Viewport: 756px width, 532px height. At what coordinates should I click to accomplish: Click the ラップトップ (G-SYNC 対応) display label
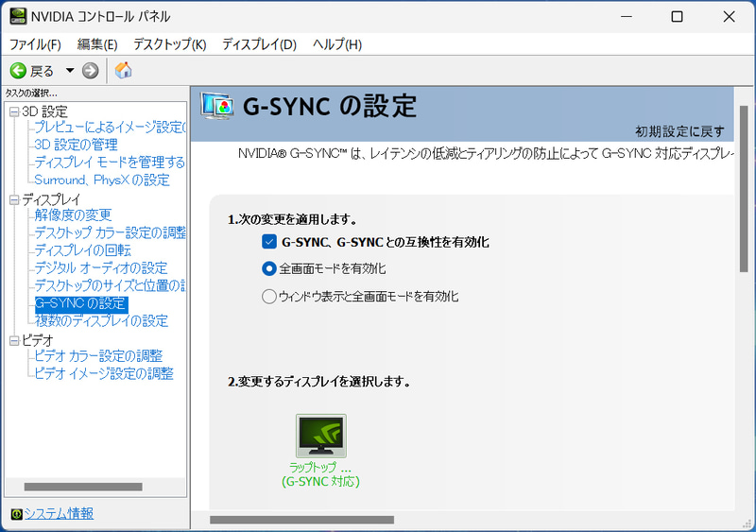click(320, 474)
